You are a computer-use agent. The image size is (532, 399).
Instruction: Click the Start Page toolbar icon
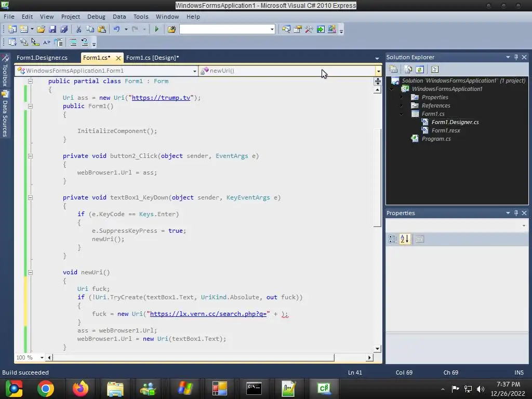[x=320, y=29]
